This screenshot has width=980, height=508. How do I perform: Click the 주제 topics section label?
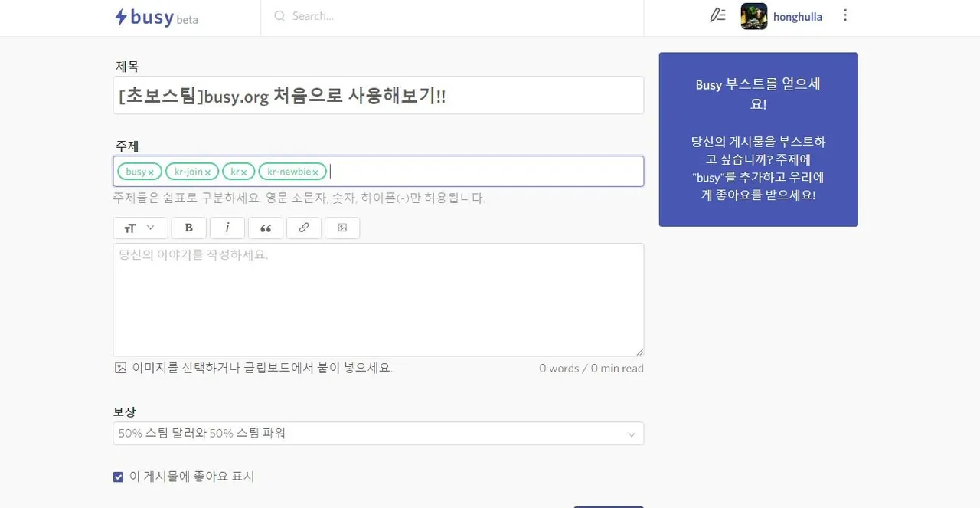tap(127, 146)
